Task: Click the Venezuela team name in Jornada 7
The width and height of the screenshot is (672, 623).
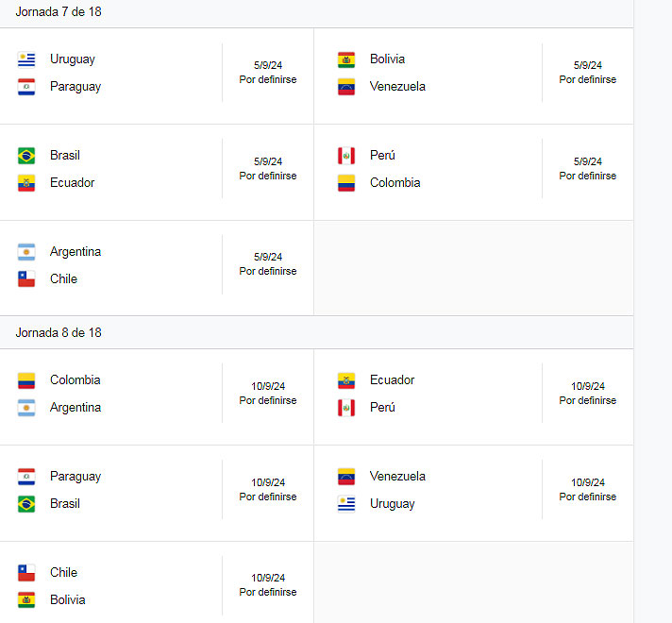Action: click(397, 87)
